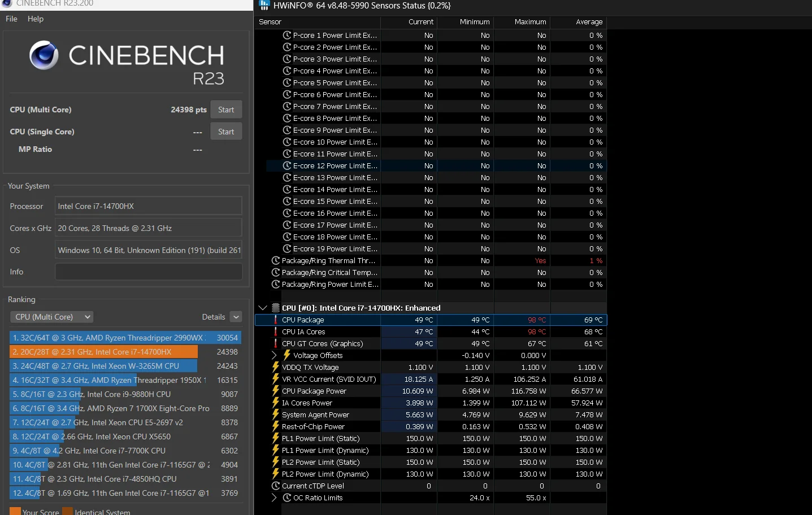812x515 pixels.
Task: Click clock icon beside E-core 19 Power Limit
Action: [x=287, y=248]
